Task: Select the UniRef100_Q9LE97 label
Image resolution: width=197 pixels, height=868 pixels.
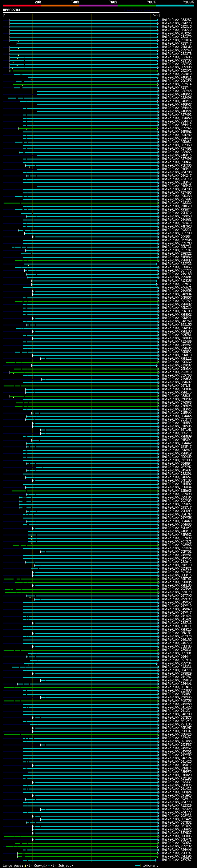Action: (x=177, y=853)
